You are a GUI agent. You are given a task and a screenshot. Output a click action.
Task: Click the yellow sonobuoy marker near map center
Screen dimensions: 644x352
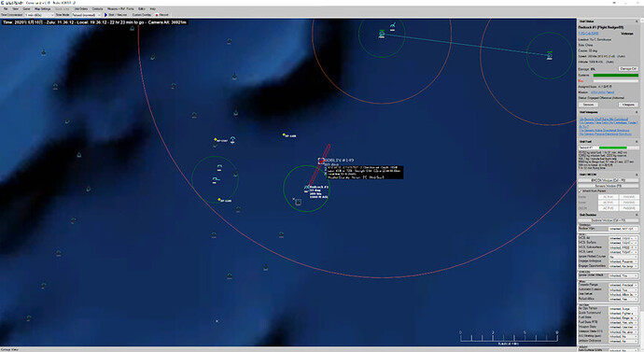click(x=284, y=134)
